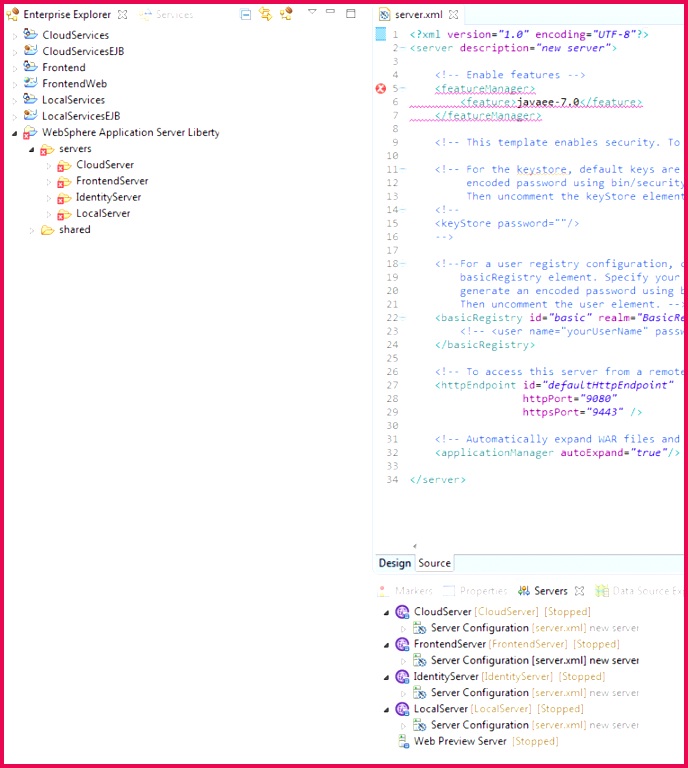Image resolution: width=688 pixels, height=768 pixels.
Task: Click the servers folder icon with error marker
Action: tap(47, 149)
